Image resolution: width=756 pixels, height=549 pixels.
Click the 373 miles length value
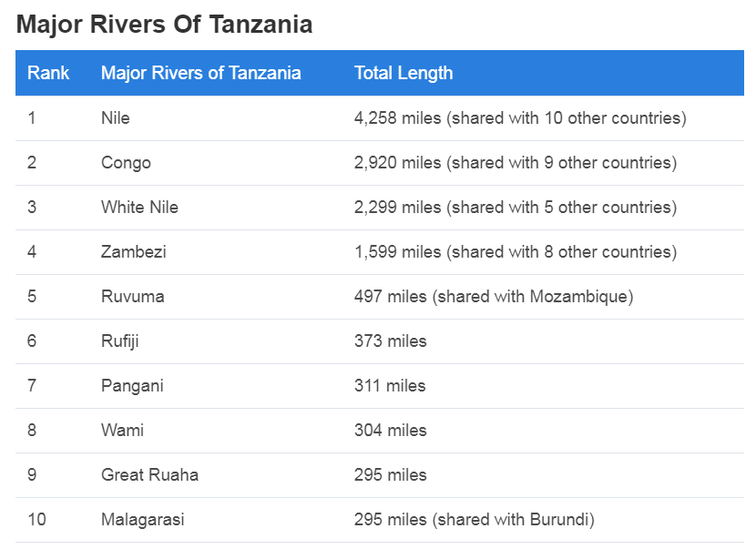click(391, 341)
